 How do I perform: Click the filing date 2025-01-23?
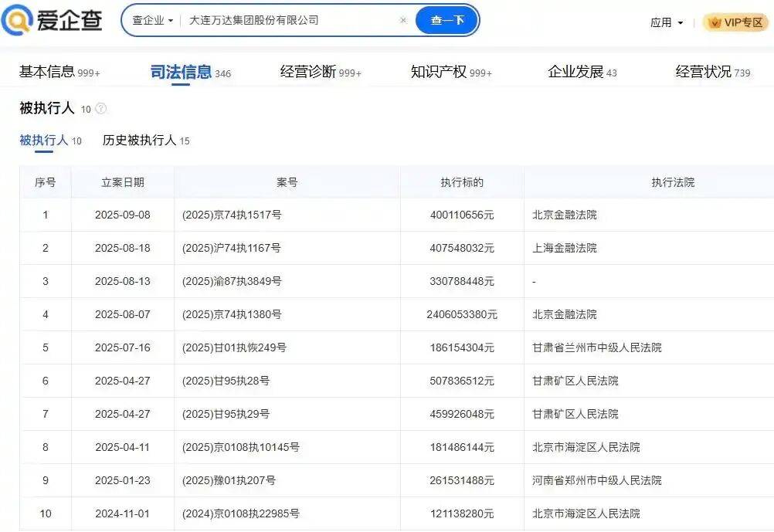[x=122, y=480]
